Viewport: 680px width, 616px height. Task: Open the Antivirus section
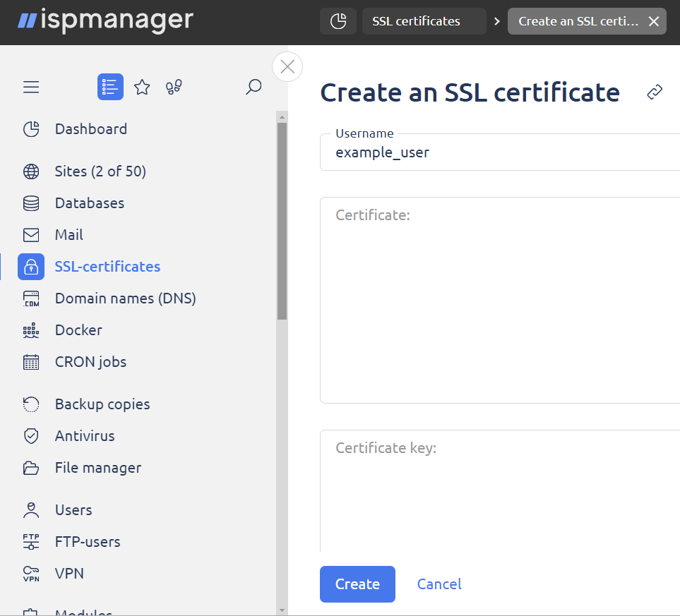click(85, 436)
